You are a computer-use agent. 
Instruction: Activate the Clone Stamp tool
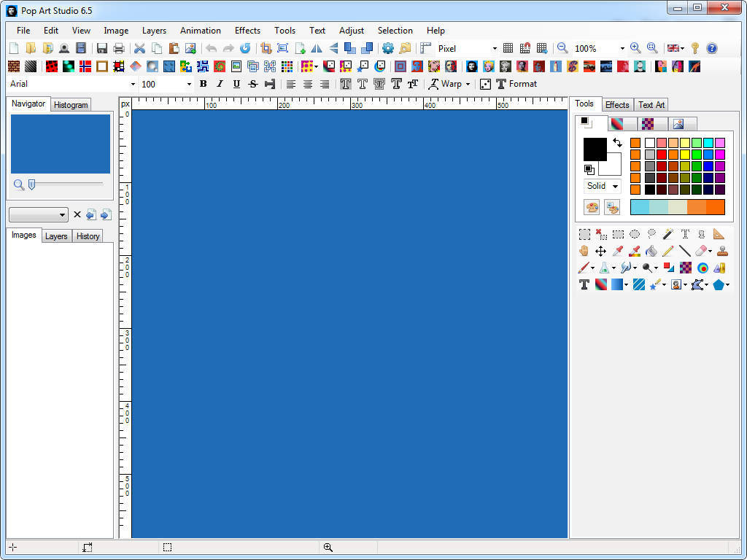click(721, 251)
